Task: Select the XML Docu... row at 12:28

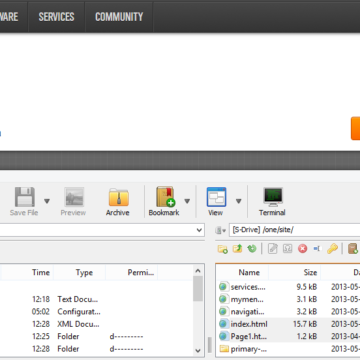Action: pos(97,324)
